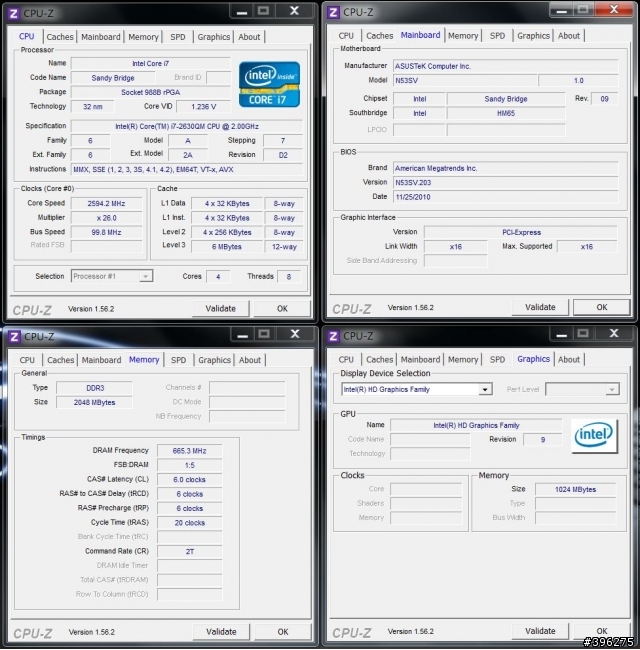640x650 pixels.
Task: Open Mainboard tab in CPU window
Action: pos(101,37)
